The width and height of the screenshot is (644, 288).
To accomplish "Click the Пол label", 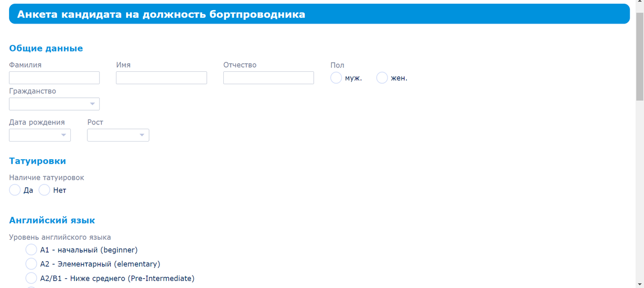I will [337, 65].
